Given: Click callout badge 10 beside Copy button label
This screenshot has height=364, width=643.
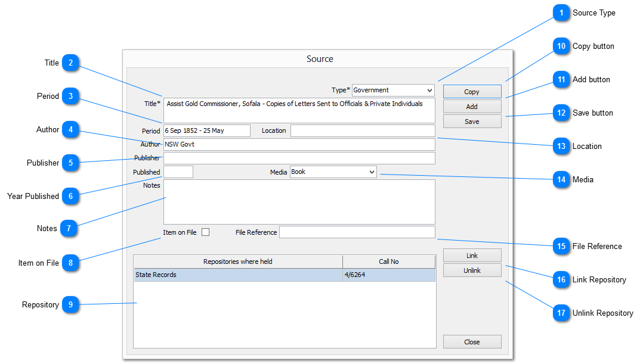Looking at the screenshot, I should pos(561,46).
